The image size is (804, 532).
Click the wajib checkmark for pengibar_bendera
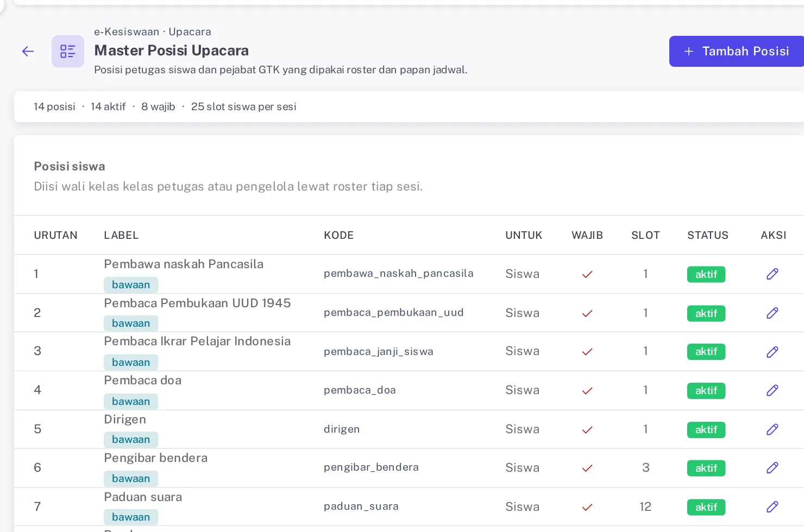587,468
